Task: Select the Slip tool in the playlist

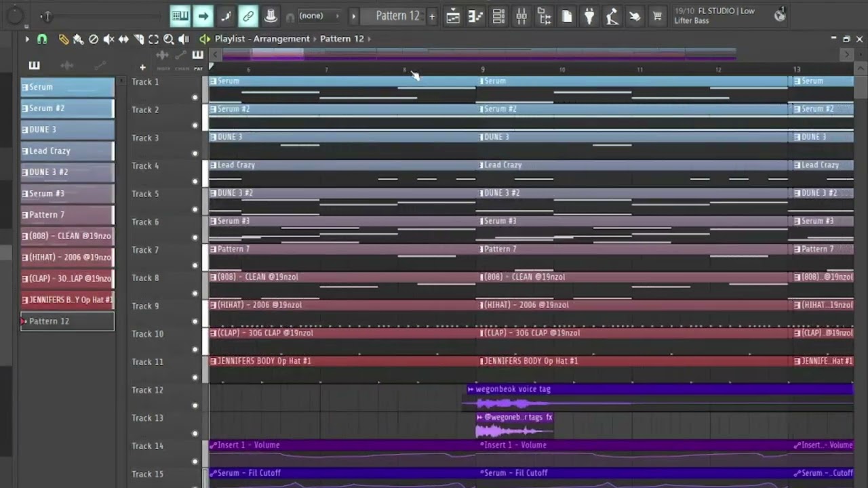Action: 123,39
